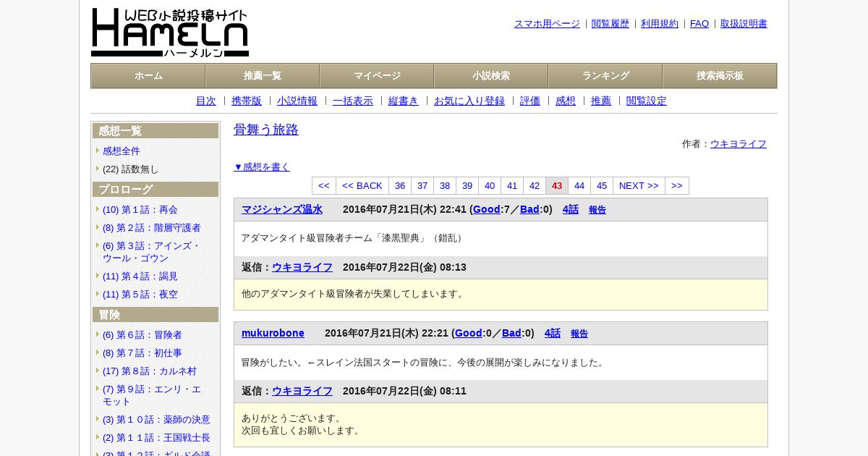
Task: Open 小説情報 submenu link
Action: click(297, 101)
